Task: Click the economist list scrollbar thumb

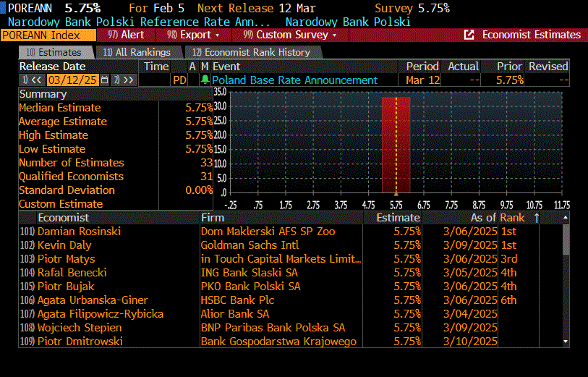Action: point(566,240)
